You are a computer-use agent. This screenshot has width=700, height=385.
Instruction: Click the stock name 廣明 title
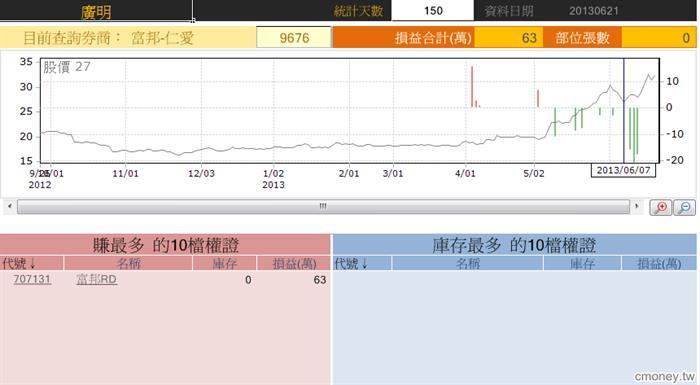96,11
